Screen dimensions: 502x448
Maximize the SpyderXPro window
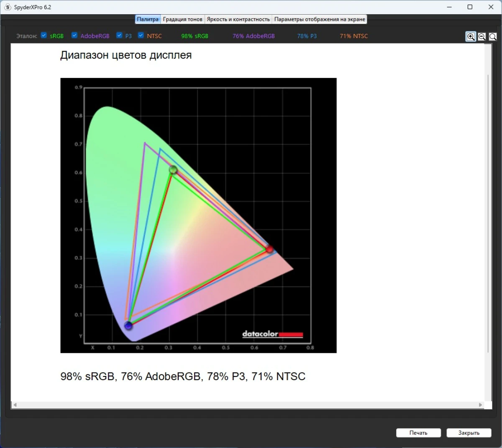pyautogui.click(x=470, y=7)
